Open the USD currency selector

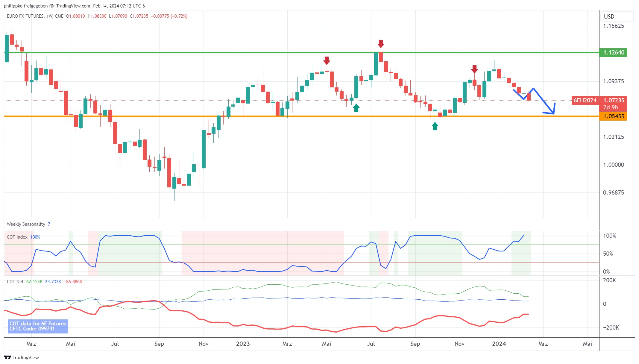(x=617, y=16)
